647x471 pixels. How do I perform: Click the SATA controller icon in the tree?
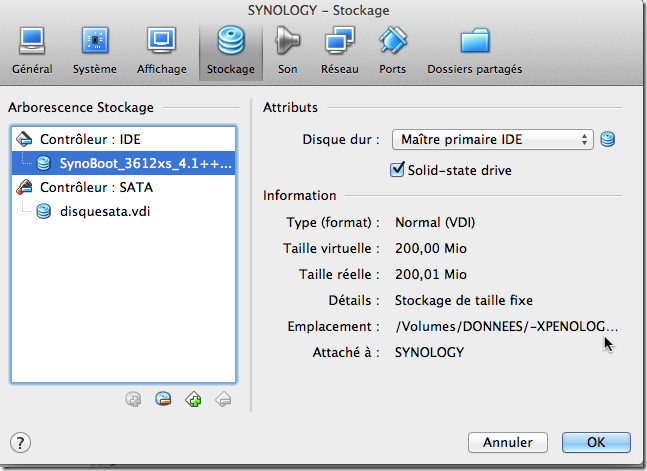click(x=24, y=187)
